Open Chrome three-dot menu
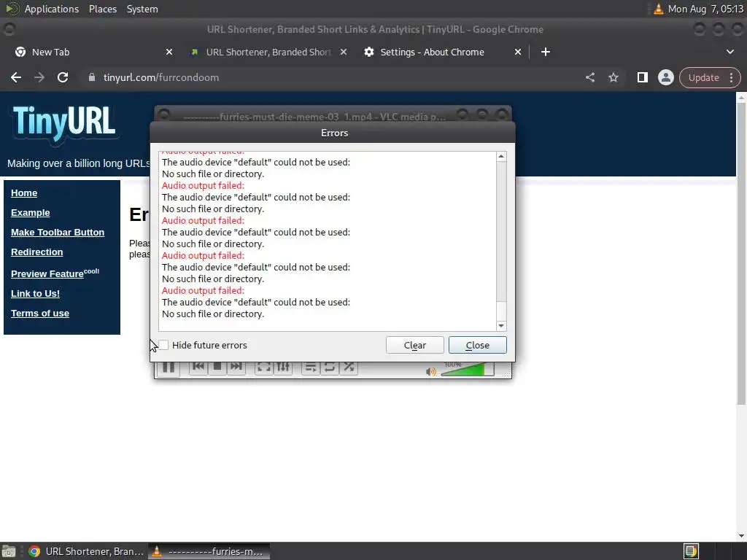747x560 pixels. pos(731,77)
